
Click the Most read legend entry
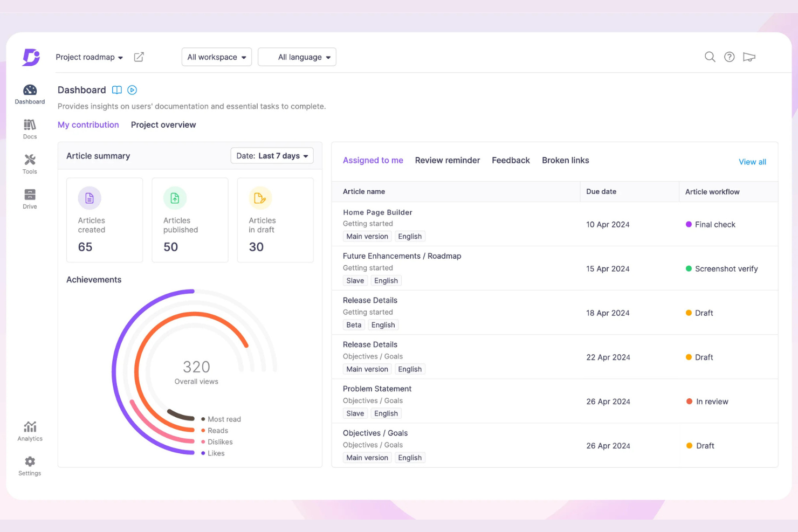point(221,419)
